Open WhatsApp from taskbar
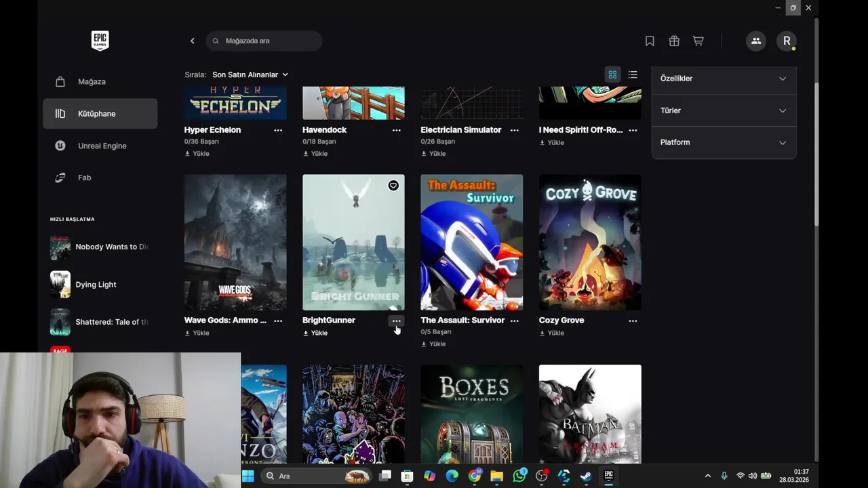 coord(519,476)
